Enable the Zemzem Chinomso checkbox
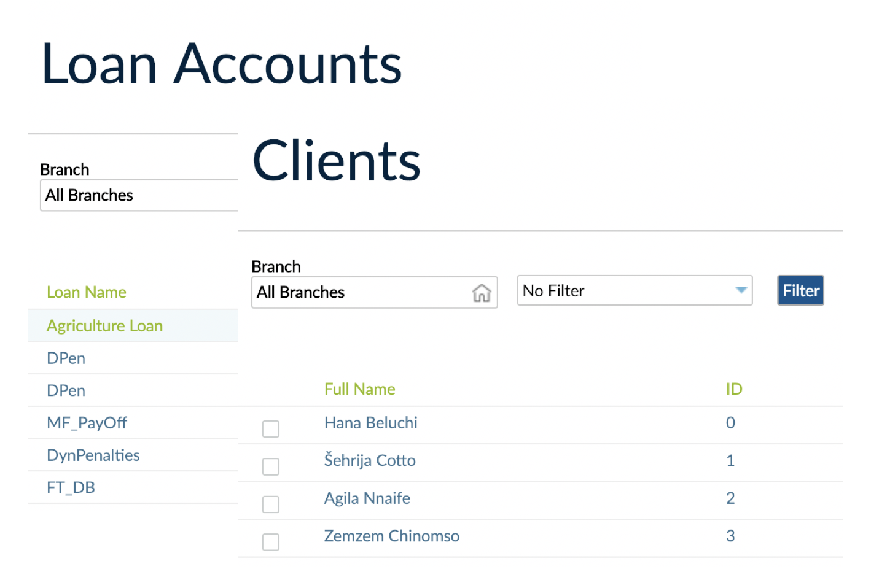The image size is (871, 588). 270,543
